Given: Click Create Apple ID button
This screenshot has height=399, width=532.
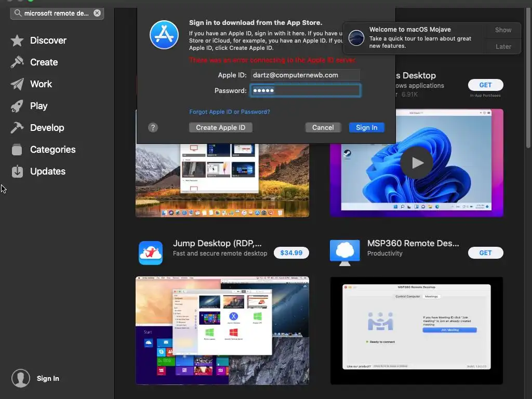Looking at the screenshot, I should [220, 128].
